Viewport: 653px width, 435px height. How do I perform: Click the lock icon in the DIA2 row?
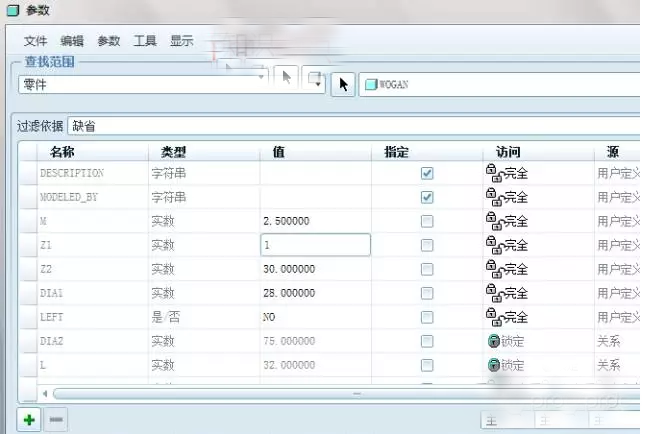(493, 341)
